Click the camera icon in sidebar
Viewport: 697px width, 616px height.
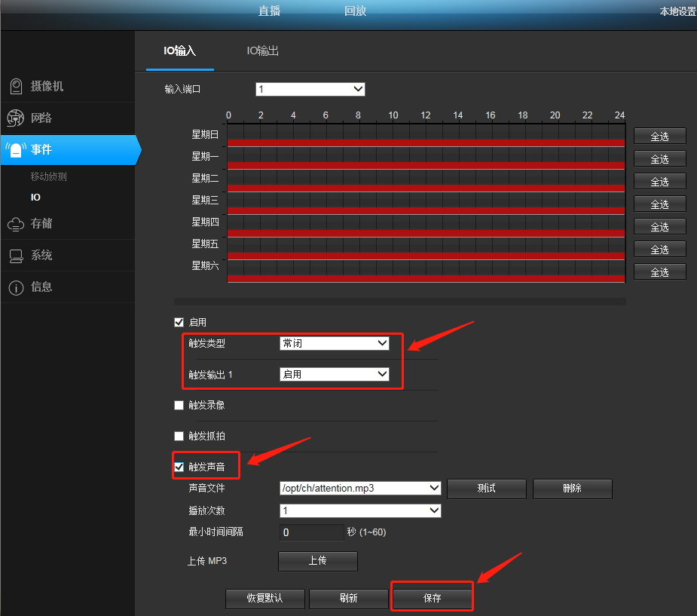tap(15, 87)
